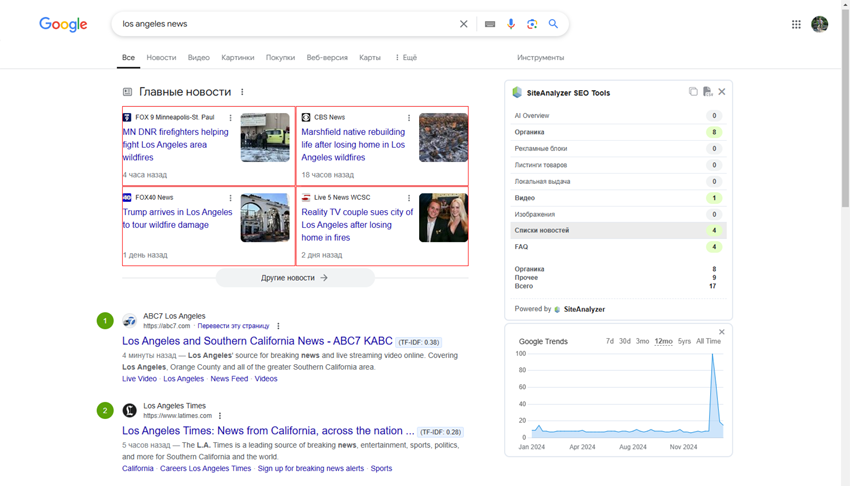Viewport: 850px width, 486px height.
Task: Open the on-screen keyboard icon
Action: (490, 24)
